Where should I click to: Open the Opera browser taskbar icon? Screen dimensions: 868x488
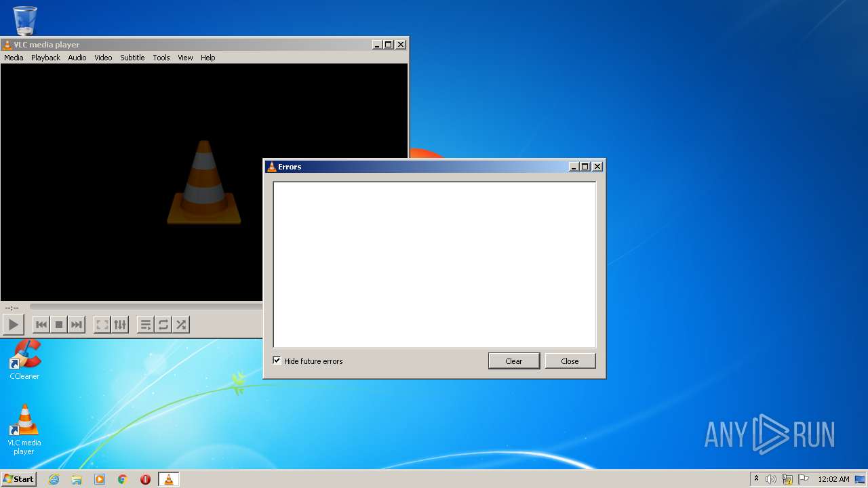point(145,479)
